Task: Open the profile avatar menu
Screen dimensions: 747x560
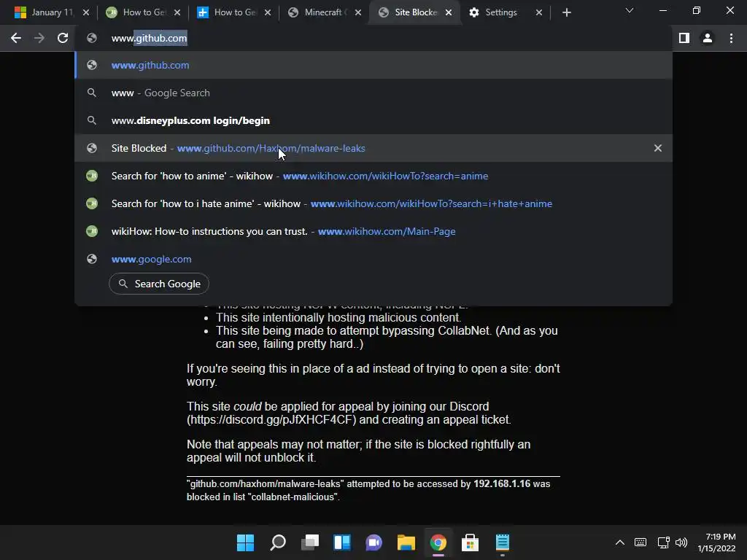Action: (x=708, y=38)
